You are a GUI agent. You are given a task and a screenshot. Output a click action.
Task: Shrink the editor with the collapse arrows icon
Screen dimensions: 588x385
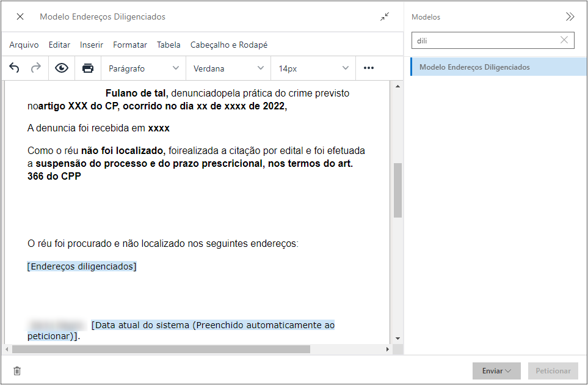coord(385,17)
